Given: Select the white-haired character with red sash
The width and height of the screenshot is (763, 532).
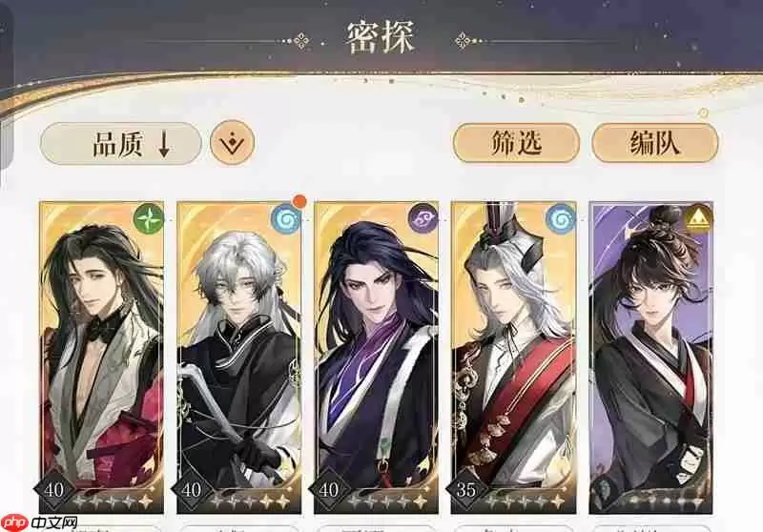Looking at the screenshot, I should (514, 358).
